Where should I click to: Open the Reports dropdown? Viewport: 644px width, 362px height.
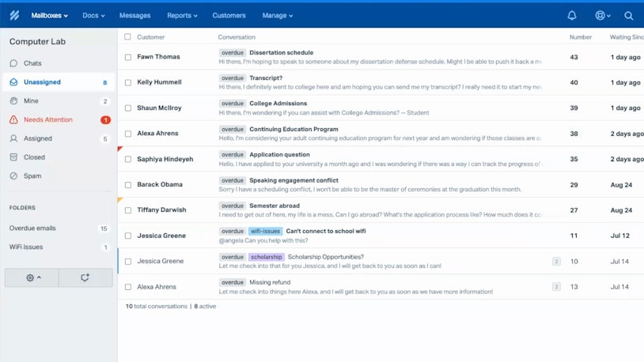point(182,16)
